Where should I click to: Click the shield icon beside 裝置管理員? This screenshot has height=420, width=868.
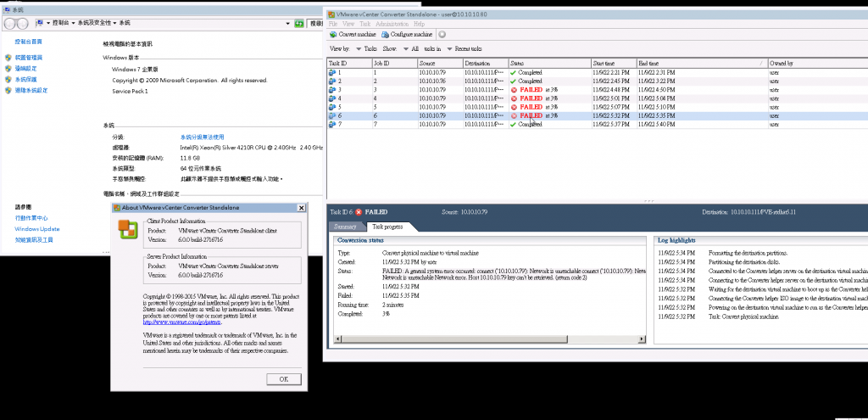pyautogui.click(x=8, y=58)
